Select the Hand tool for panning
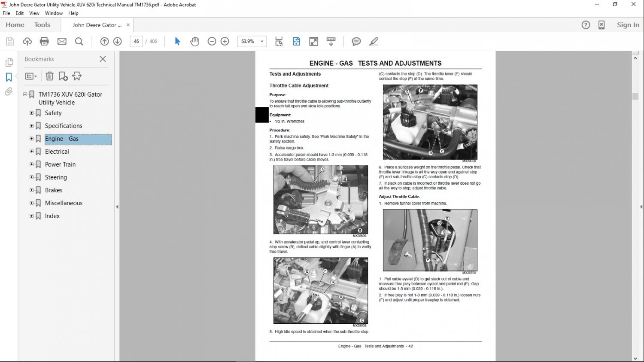The image size is (644, 362). [194, 41]
